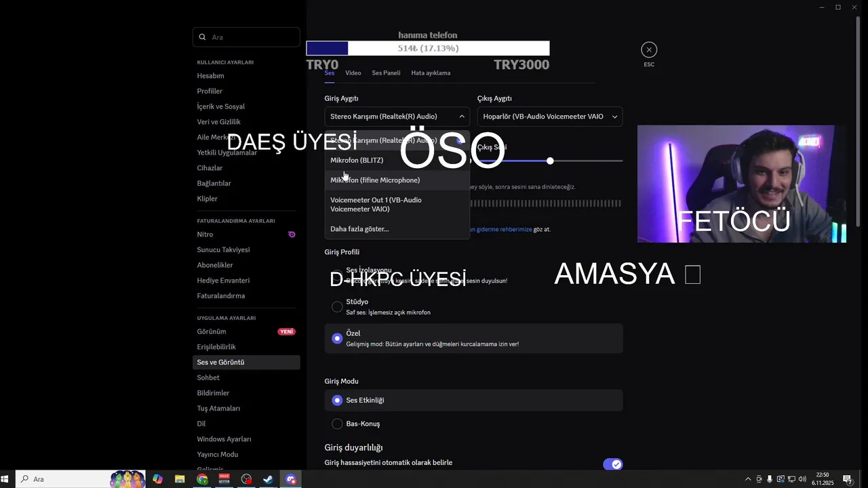Open the giderme rehberimize help link

(x=501, y=229)
